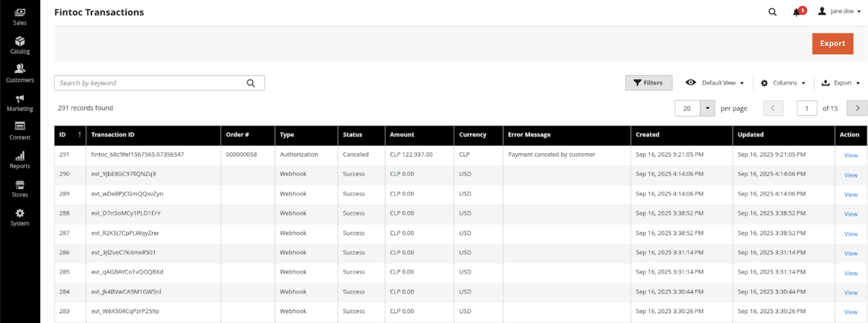Click transaction ID evt_R2K5j7CpPLWqyZrw
The height and width of the screenshot is (323, 868).
[x=125, y=233]
